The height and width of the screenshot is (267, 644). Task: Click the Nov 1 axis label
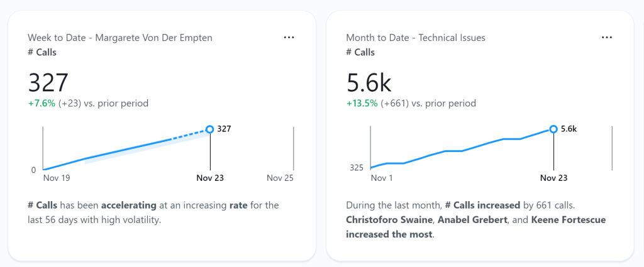click(382, 178)
